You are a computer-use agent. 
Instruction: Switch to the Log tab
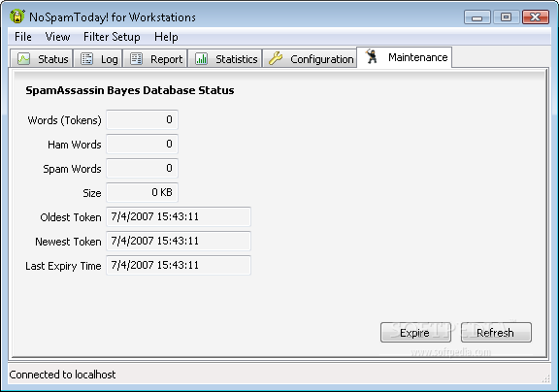98,59
